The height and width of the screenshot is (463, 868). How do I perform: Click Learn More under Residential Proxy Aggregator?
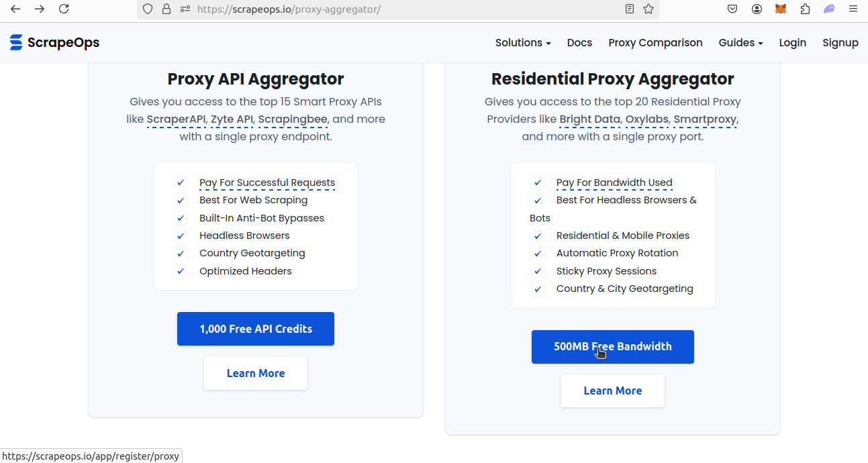(613, 391)
